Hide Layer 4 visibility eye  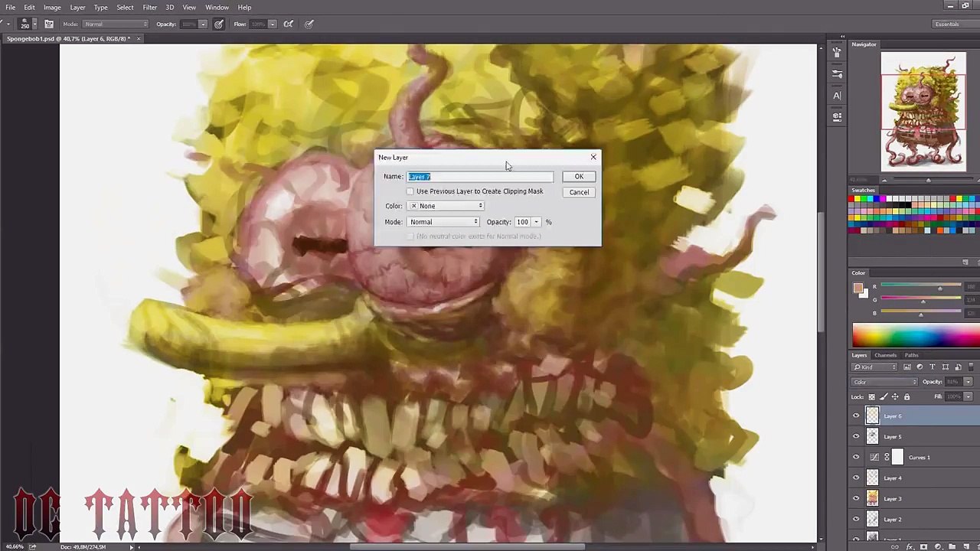[x=856, y=478]
